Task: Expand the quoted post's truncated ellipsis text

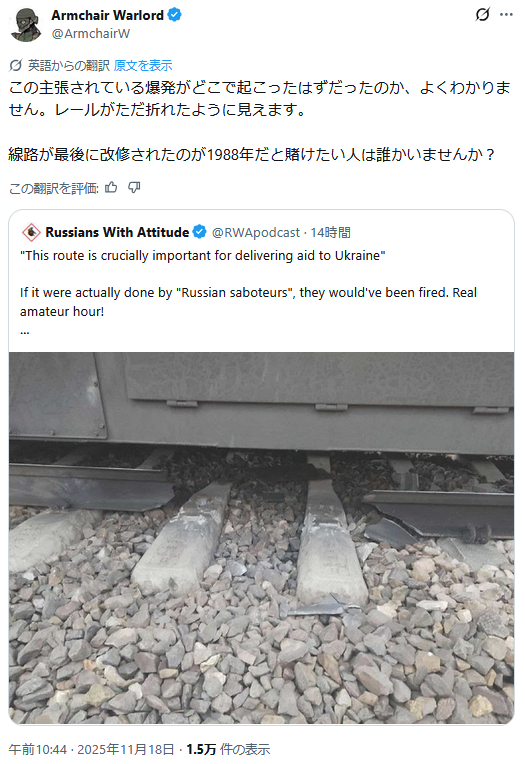Action: (25, 331)
